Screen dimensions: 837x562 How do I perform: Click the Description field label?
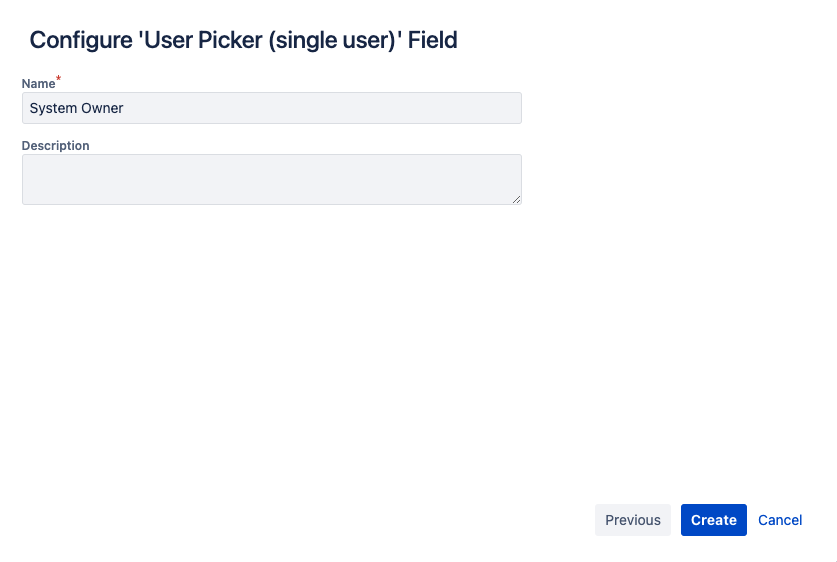tap(55, 145)
